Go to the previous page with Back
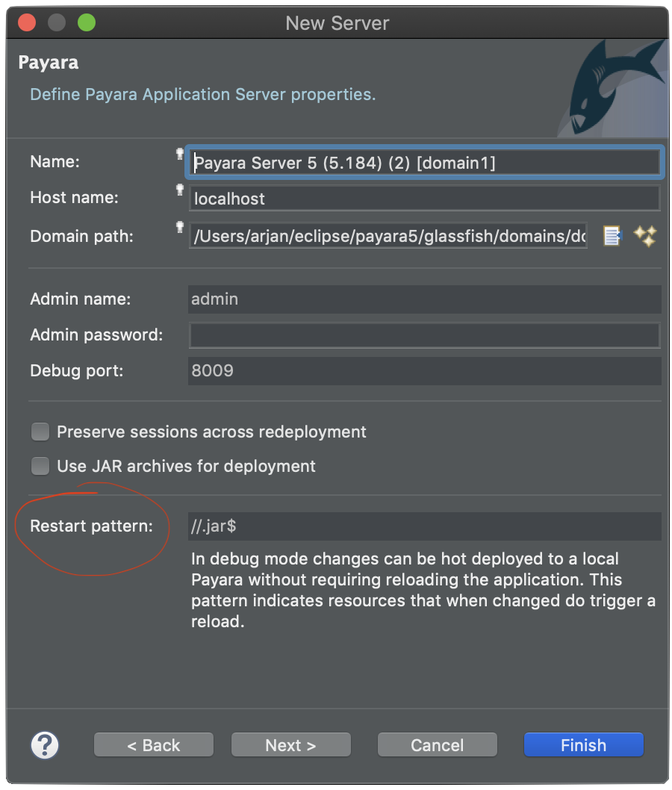672x790 pixels. 154,744
